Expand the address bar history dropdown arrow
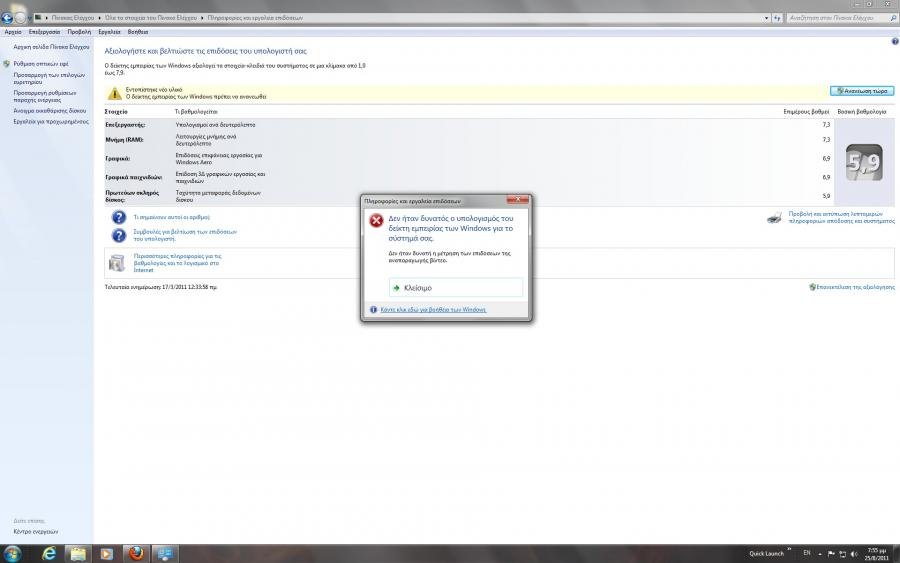This screenshot has width=900, height=563. click(768, 18)
